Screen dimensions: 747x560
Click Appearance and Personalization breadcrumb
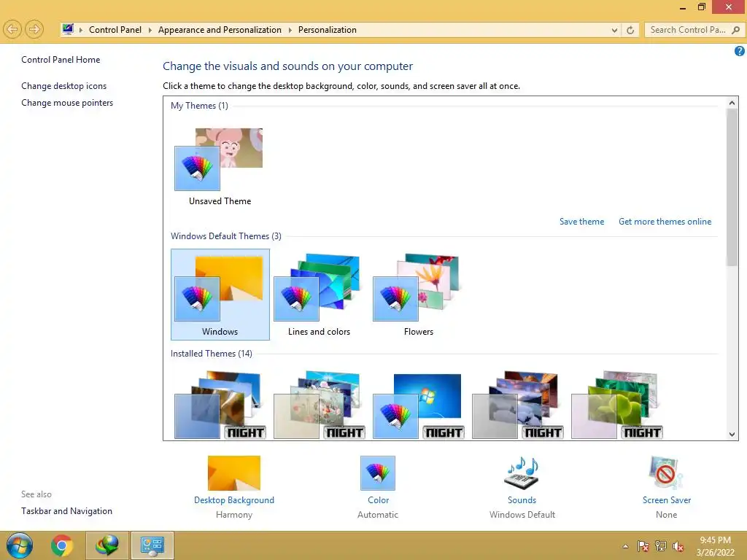(x=220, y=29)
